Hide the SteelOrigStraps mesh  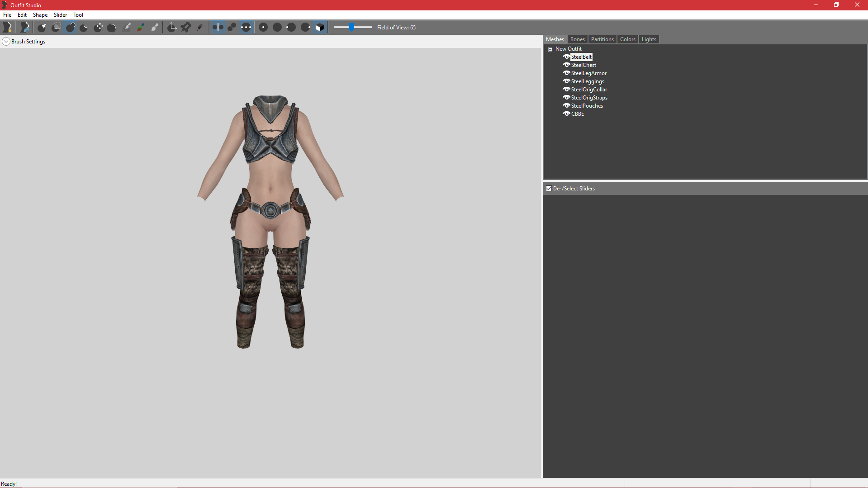coord(566,98)
